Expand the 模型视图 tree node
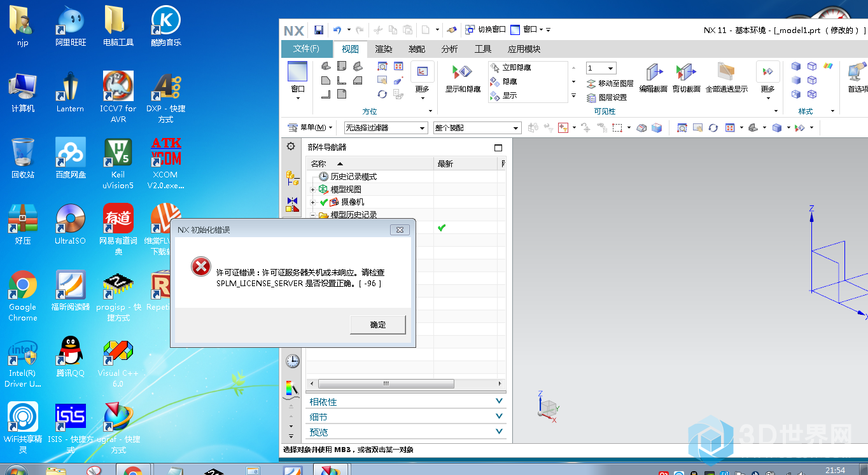Screen dimensions: 868x475 coord(312,189)
